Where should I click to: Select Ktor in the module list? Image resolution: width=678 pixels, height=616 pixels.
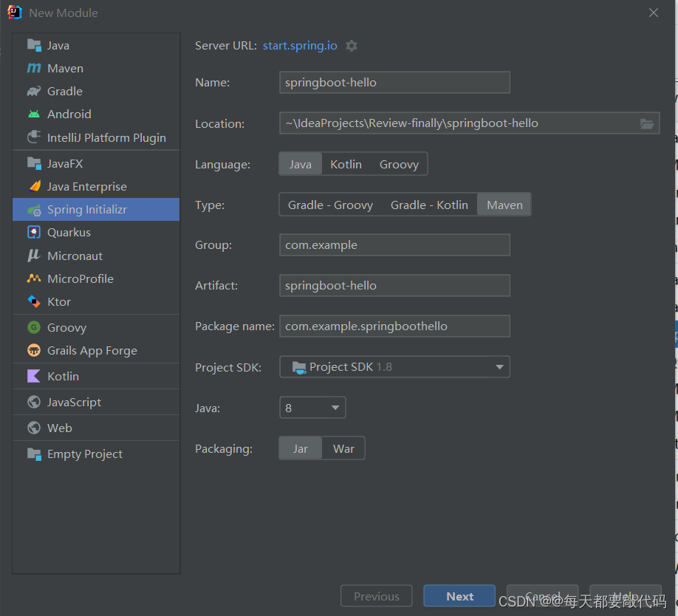[96, 301]
